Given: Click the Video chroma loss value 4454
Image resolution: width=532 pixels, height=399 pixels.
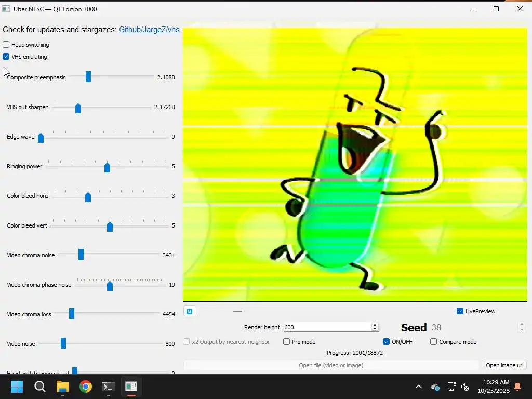Looking at the screenshot, I should point(169,314).
